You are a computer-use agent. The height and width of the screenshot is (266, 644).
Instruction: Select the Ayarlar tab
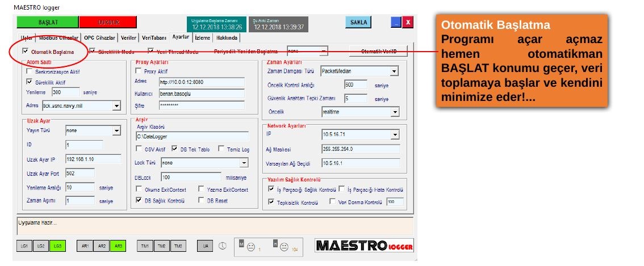tap(180, 36)
